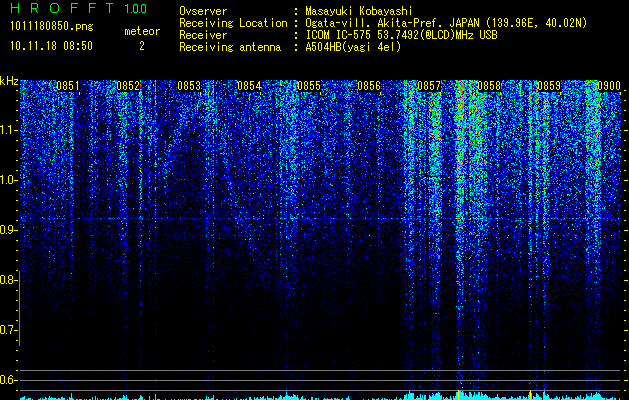Screen dimensions: 629x400
Task: Click the meteor count value 2
Action: pyautogui.click(x=142, y=46)
